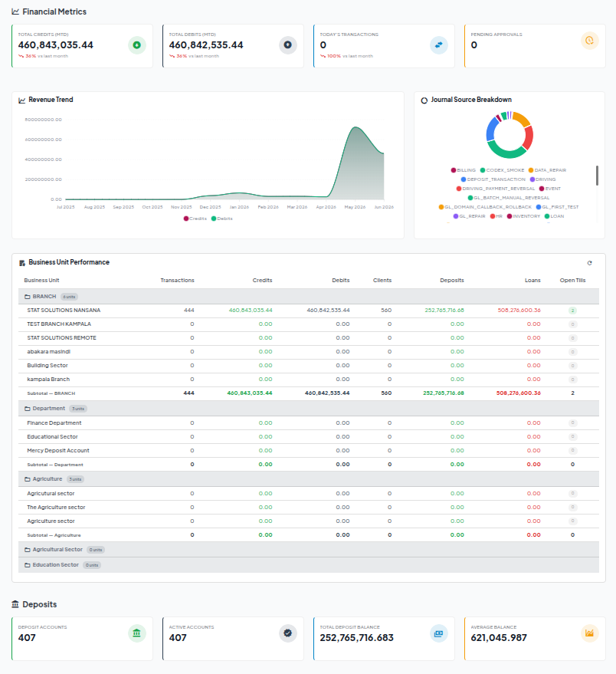Open the Finance Department row
This screenshot has height=674, width=616.
pos(309,423)
